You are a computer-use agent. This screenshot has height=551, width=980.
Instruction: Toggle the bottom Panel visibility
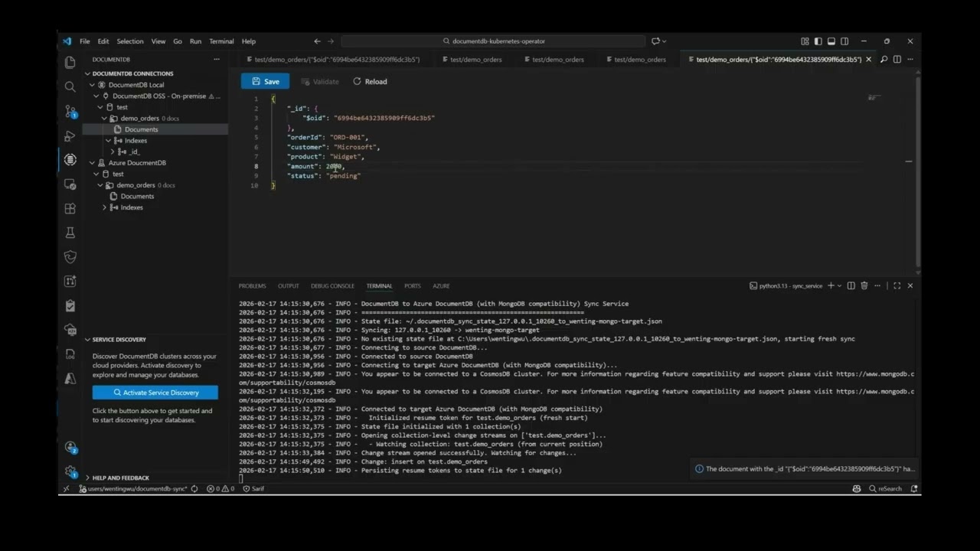pyautogui.click(x=831, y=41)
